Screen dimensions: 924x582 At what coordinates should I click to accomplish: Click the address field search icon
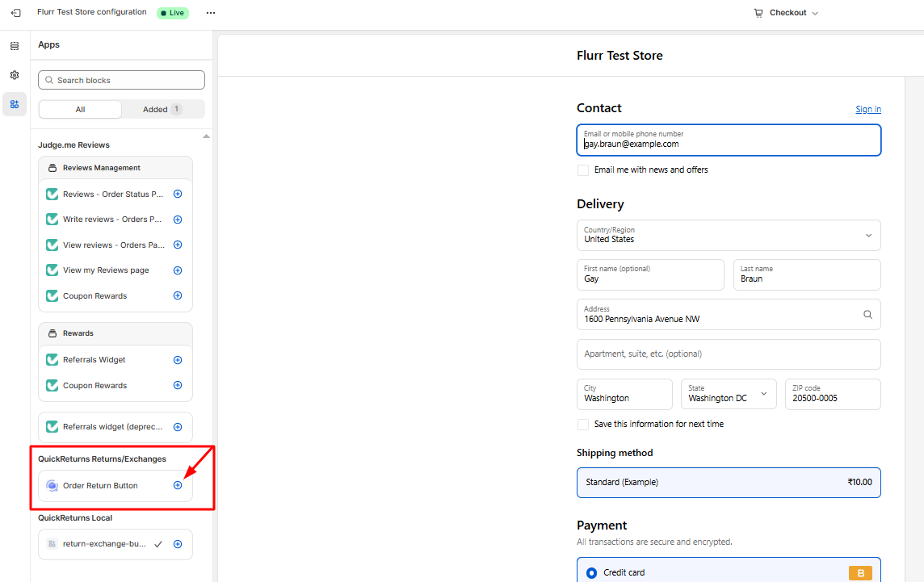click(867, 315)
